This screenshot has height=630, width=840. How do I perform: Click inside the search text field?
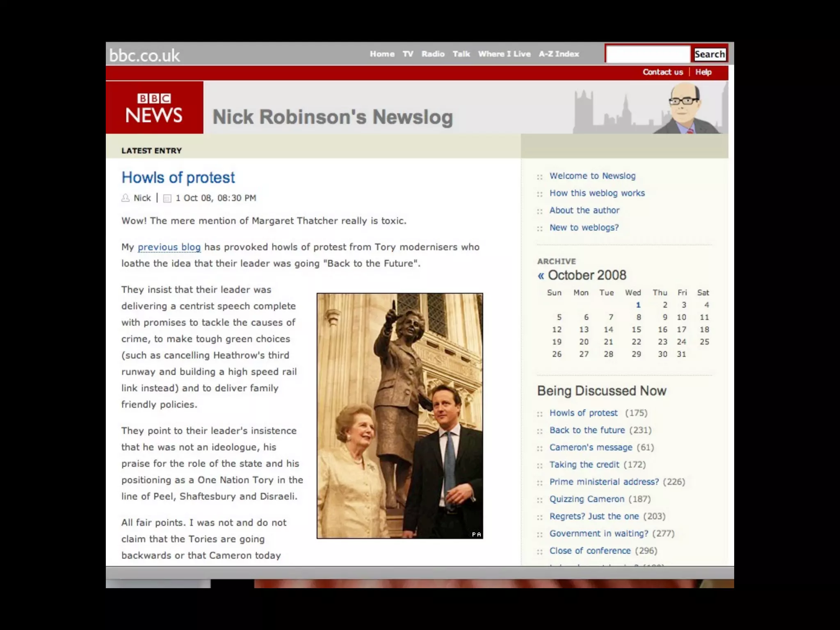tap(647, 54)
